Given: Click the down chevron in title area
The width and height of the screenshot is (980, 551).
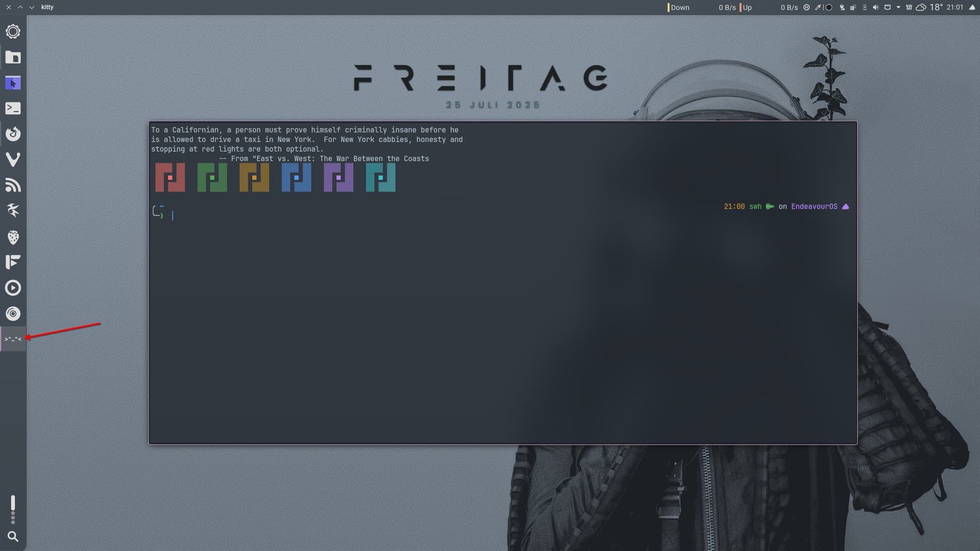Looking at the screenshot, I should (32, 7).
